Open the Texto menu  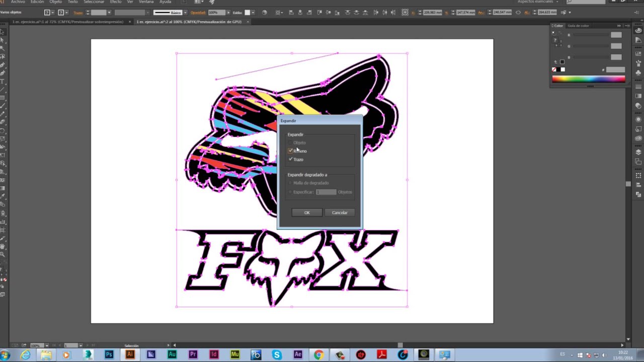tap(73, 2)
